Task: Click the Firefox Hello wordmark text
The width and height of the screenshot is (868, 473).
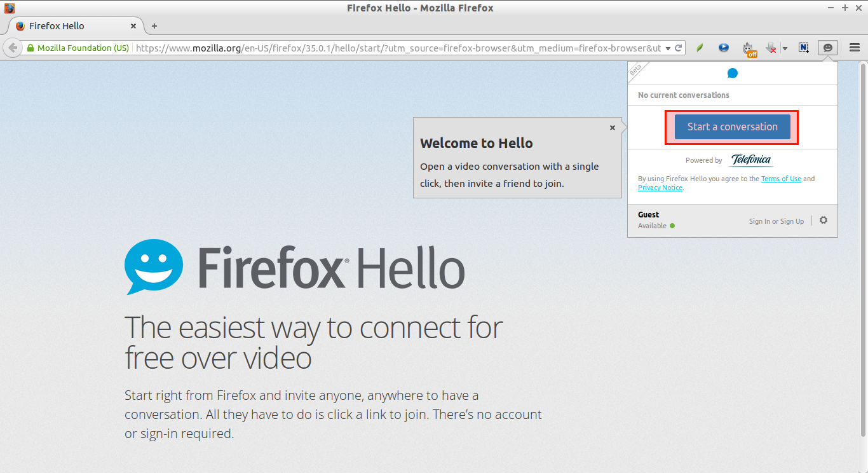Action: click(x=332, y=268)
